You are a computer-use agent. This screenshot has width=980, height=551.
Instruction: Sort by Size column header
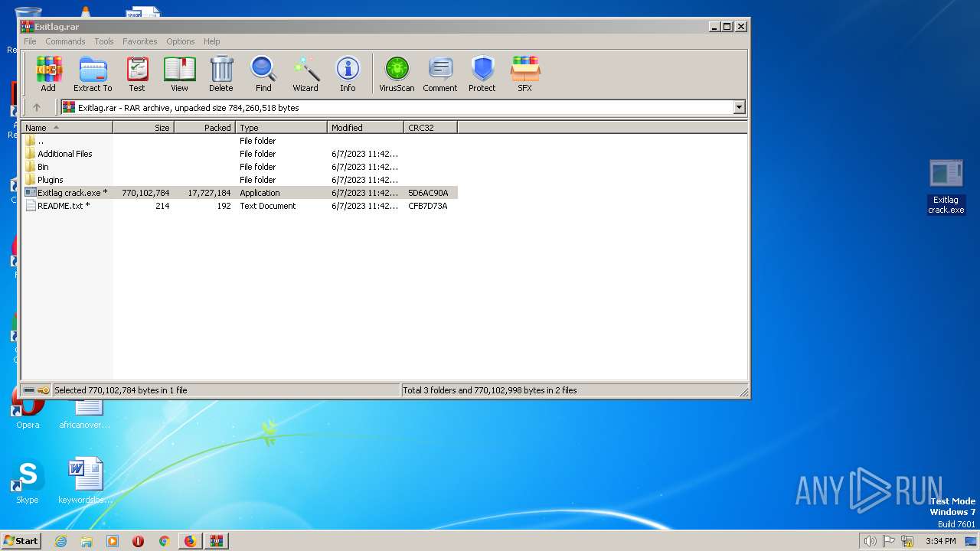(144, 128)
